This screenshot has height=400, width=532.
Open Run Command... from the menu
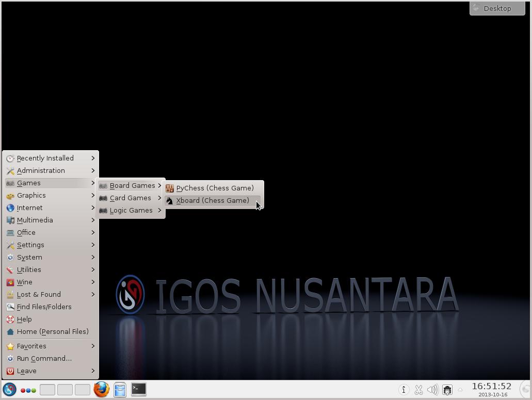click(44, 359)
